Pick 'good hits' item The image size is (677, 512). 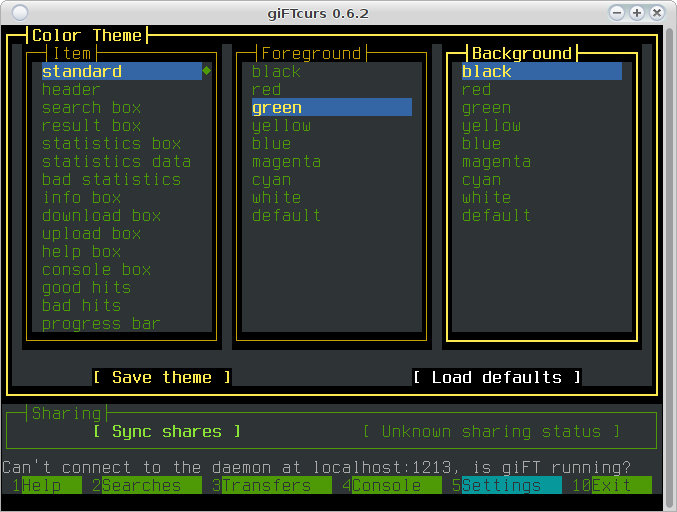click(x=86, y=288)
